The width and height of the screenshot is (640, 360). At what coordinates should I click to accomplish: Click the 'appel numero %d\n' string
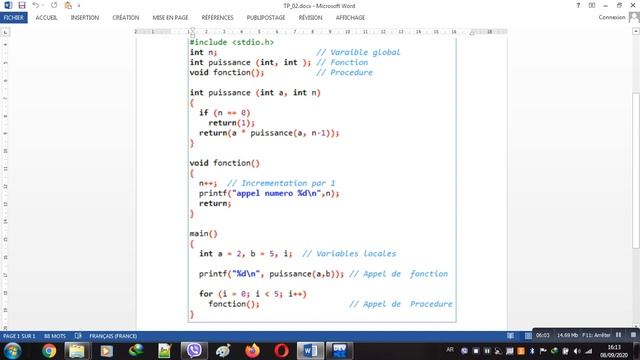(276, 193)
